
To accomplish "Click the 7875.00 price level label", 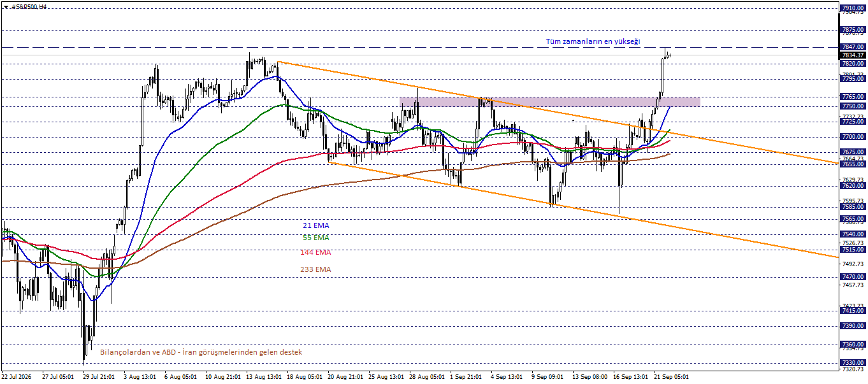I will coord(853,30).
